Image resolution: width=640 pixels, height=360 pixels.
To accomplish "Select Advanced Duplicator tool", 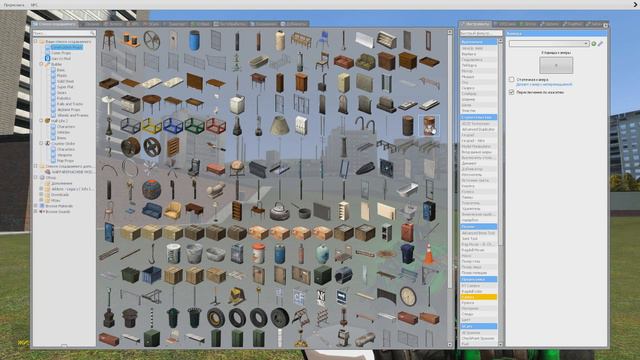I will click(x=478, y=129).
